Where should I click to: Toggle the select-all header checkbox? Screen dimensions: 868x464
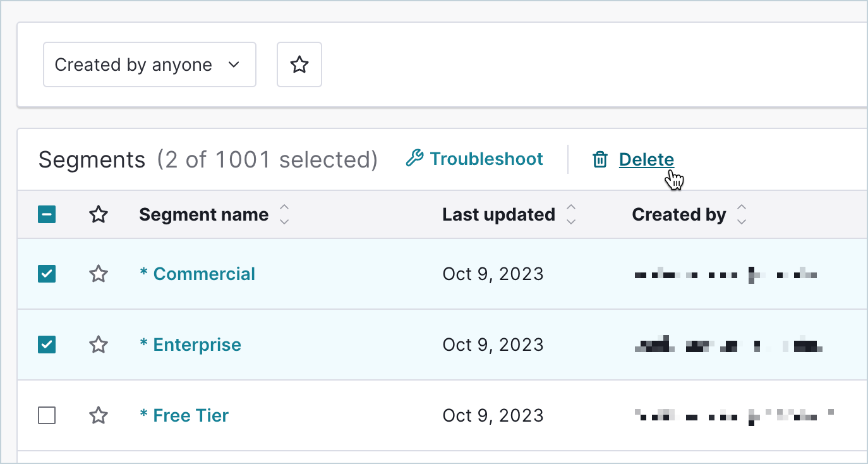[47, 215]
